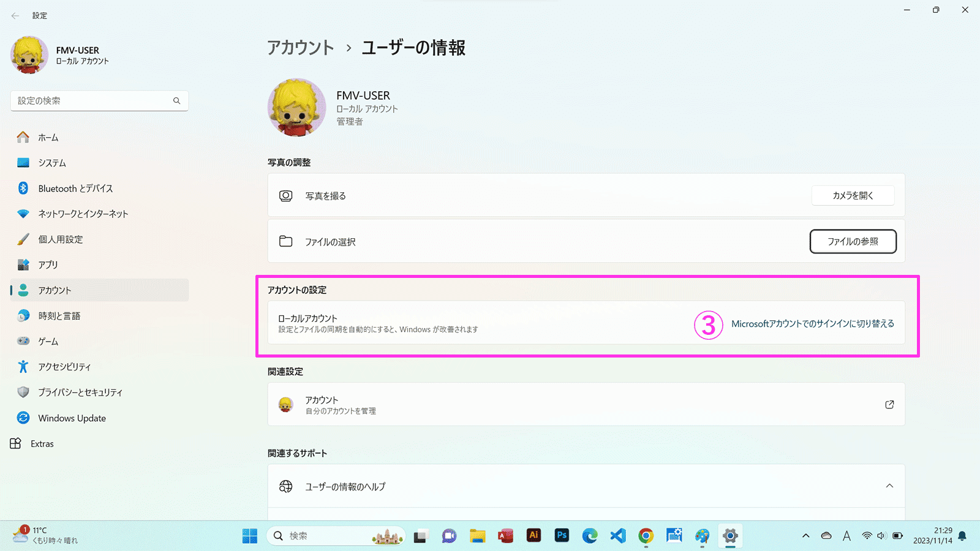
Task: Switch to the Windows Update section
Action: [70, 418]
